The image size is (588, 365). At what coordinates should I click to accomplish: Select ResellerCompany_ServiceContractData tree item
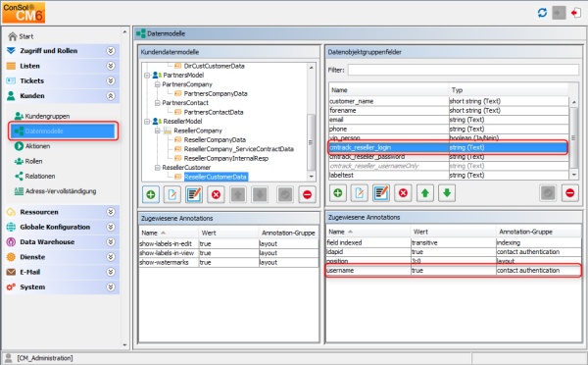pos(239,149)
